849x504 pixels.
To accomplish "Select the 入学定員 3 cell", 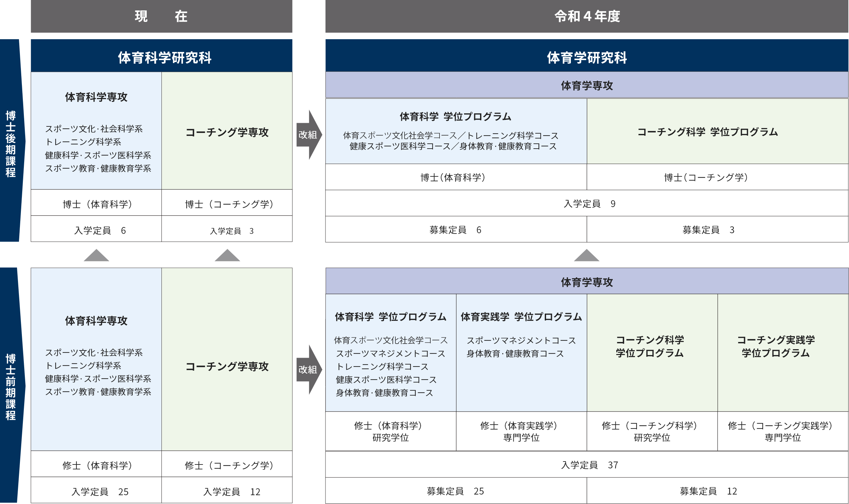I will [x=227, y=229].
